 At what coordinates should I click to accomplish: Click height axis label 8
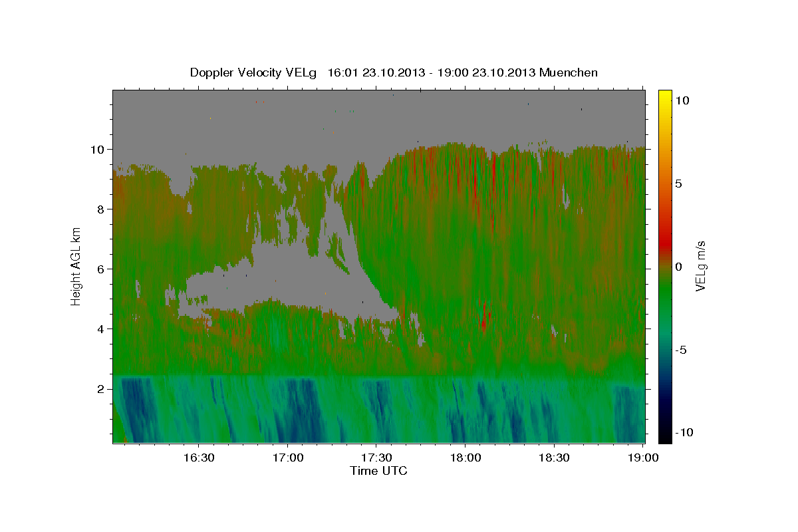(101, 209)
